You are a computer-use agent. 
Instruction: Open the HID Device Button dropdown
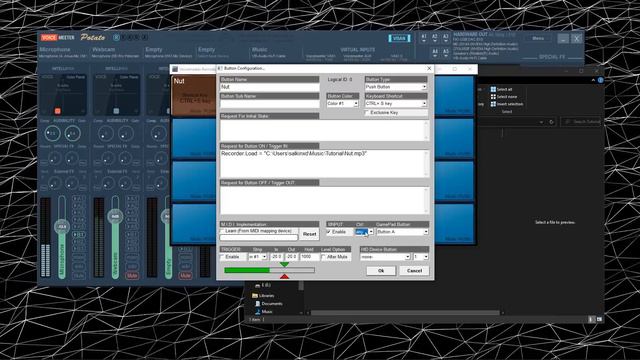coord(385,257)
